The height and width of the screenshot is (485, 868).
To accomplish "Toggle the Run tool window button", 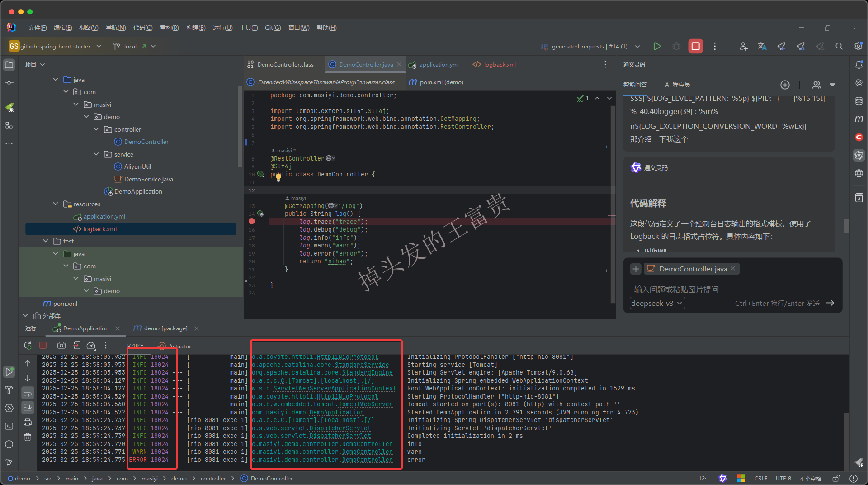I will (x=9, y=372).
